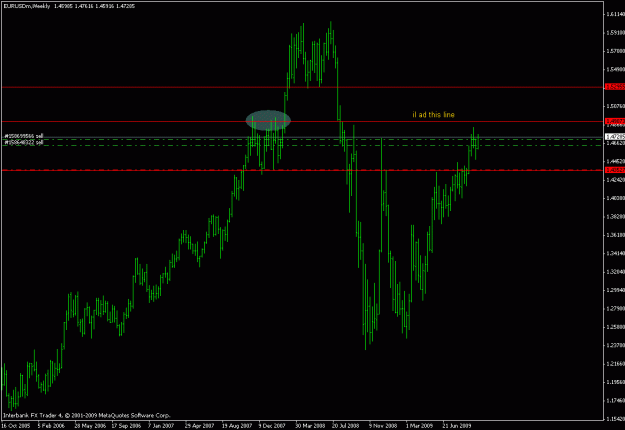Click the 5 Feb 2006 date label
The width and height of the screenshot is (625, 430).
[x=51, y=426]
